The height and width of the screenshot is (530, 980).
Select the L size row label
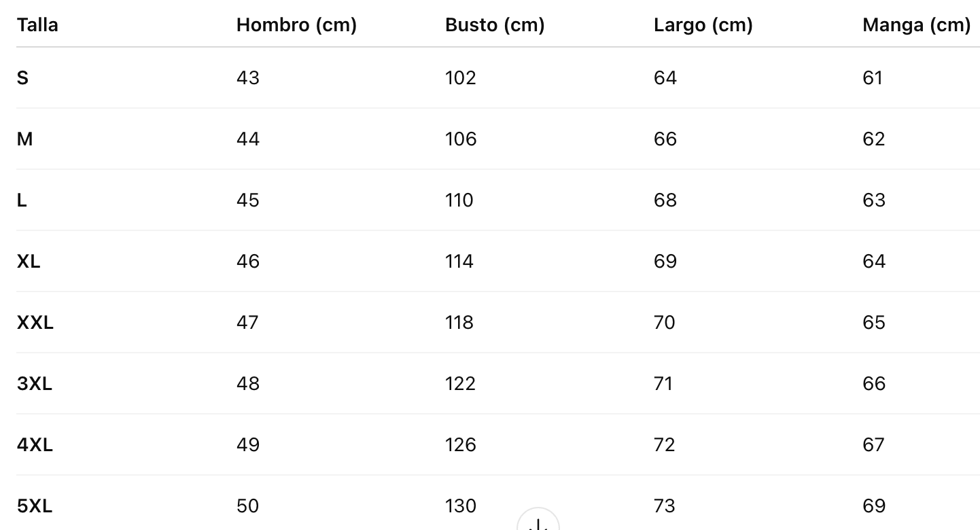(22, 200)
